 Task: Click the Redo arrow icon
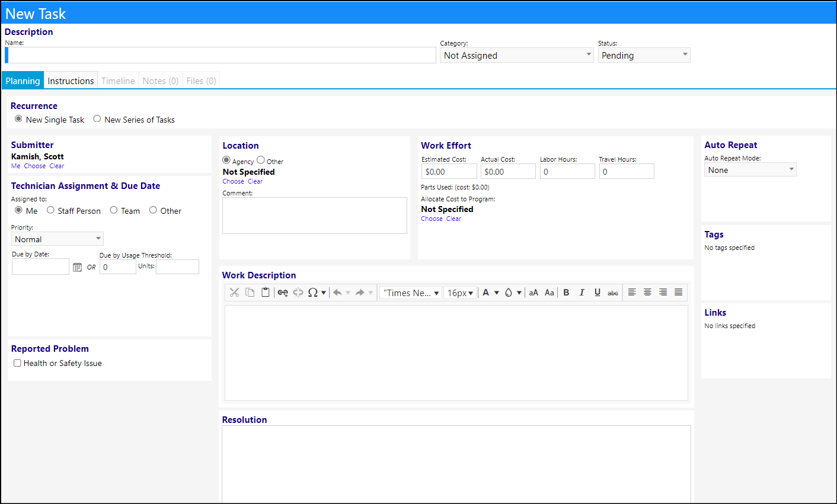pos(360,293)
